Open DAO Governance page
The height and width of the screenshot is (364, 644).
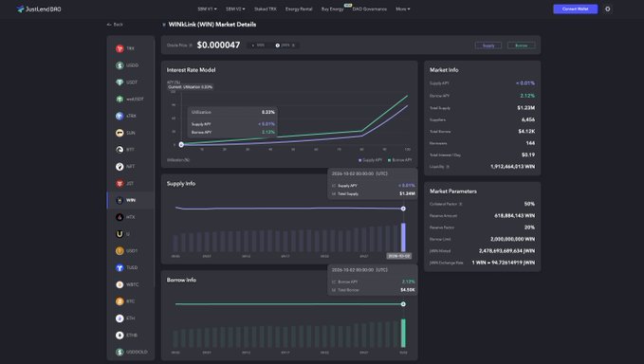tap(369, 9)
